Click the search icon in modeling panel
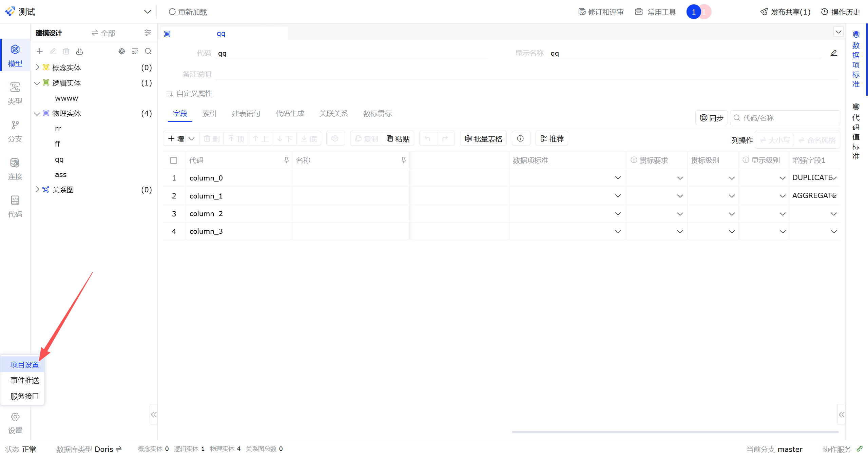Screen dimensions: 868x457 point(148,51)
